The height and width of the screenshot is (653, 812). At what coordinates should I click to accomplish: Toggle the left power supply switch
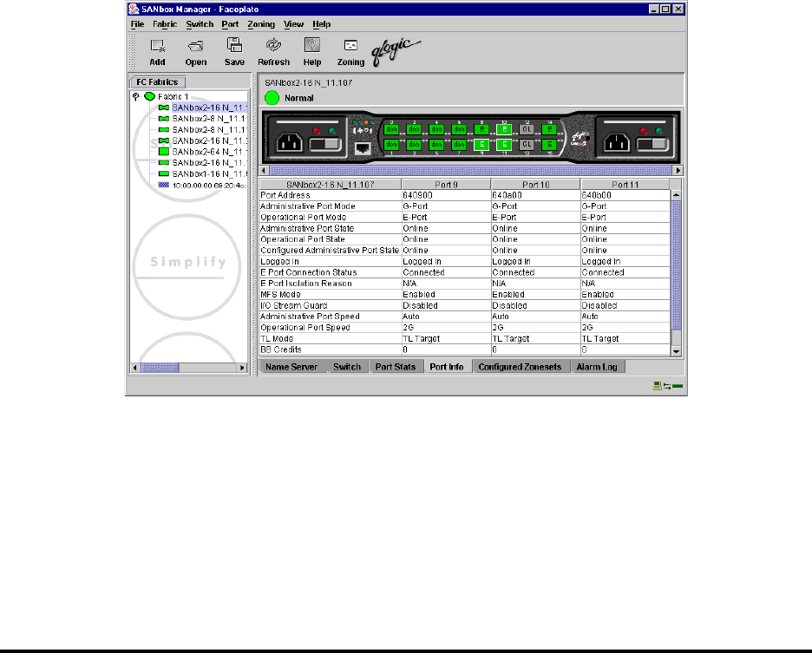[x=324, y=144]
